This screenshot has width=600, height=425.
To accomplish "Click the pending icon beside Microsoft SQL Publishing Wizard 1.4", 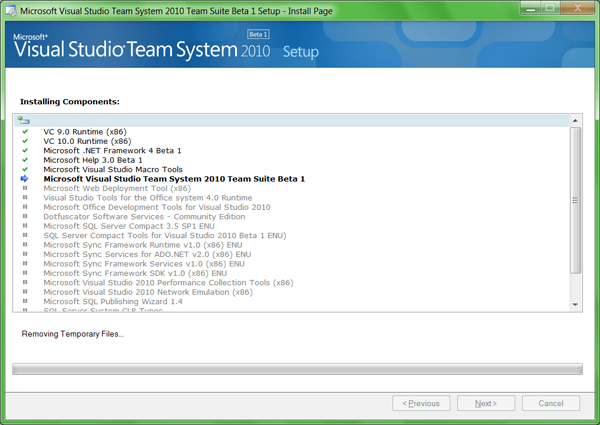I will pyautogui.click(x=25, y=301).
